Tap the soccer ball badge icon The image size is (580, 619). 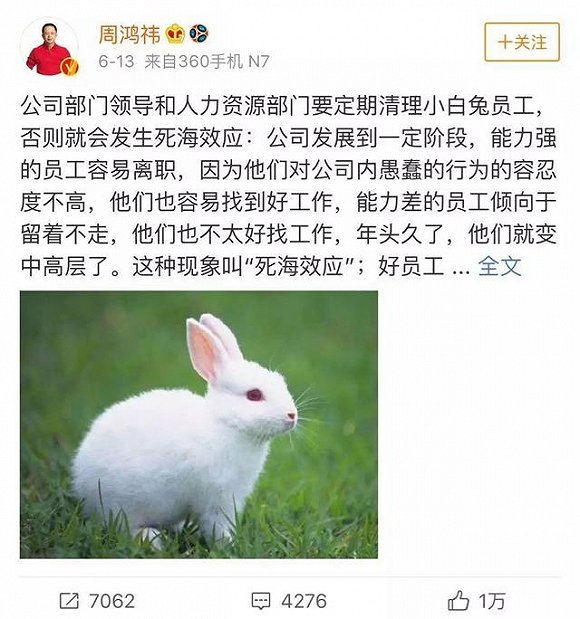point(199,34)
